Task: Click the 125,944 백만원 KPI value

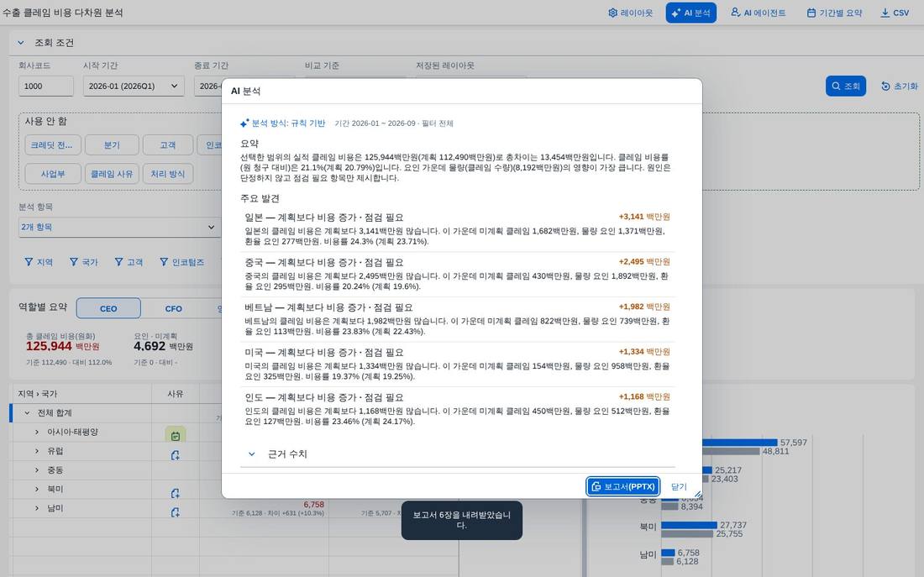Action: coord(62,347)
